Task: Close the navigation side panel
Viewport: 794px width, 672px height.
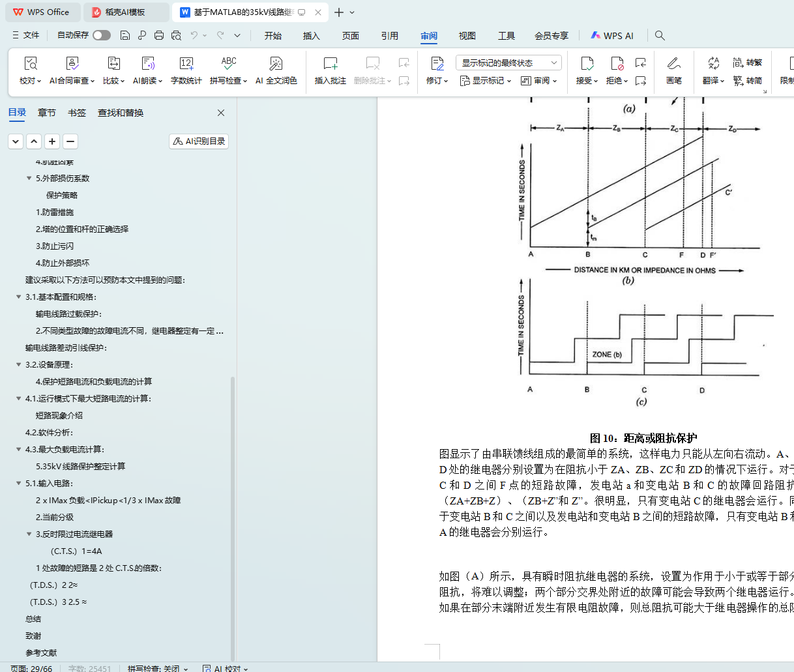Action: click(x=221, y=113)
